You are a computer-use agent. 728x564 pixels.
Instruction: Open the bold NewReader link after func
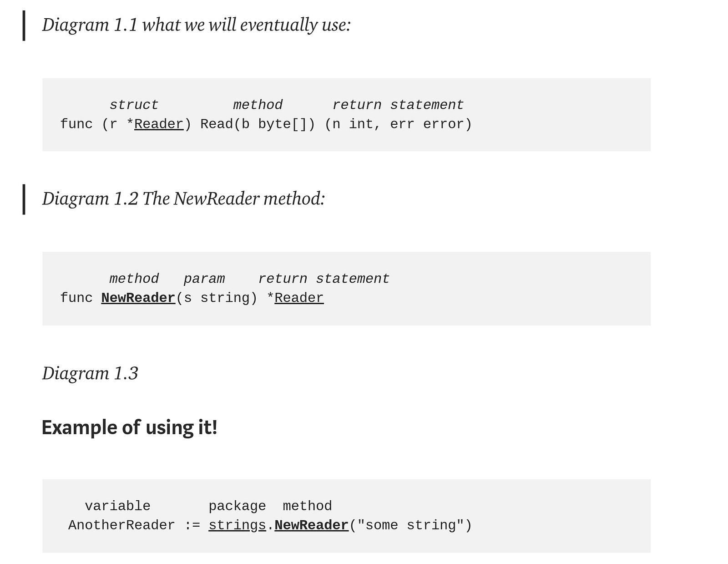(x=138, y=298)
